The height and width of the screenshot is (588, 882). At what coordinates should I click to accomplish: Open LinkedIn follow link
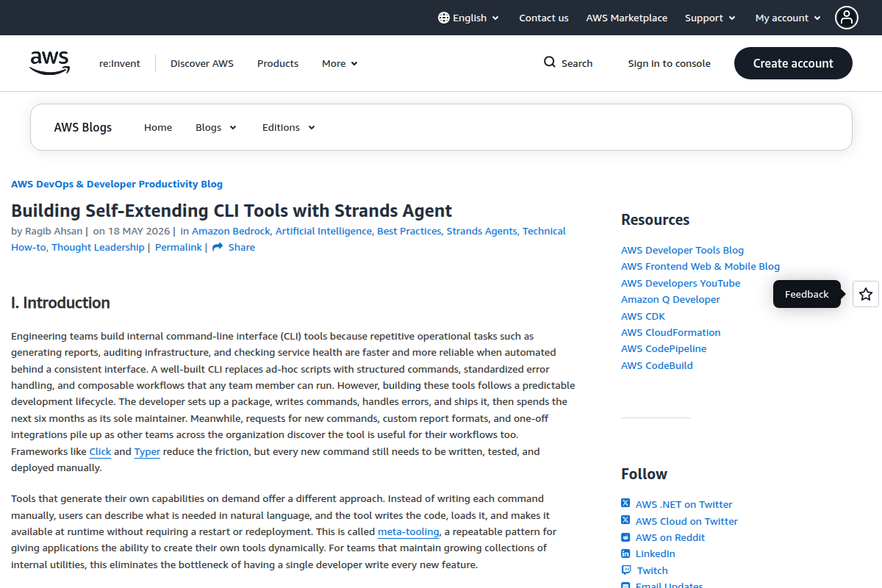point(656,553)
